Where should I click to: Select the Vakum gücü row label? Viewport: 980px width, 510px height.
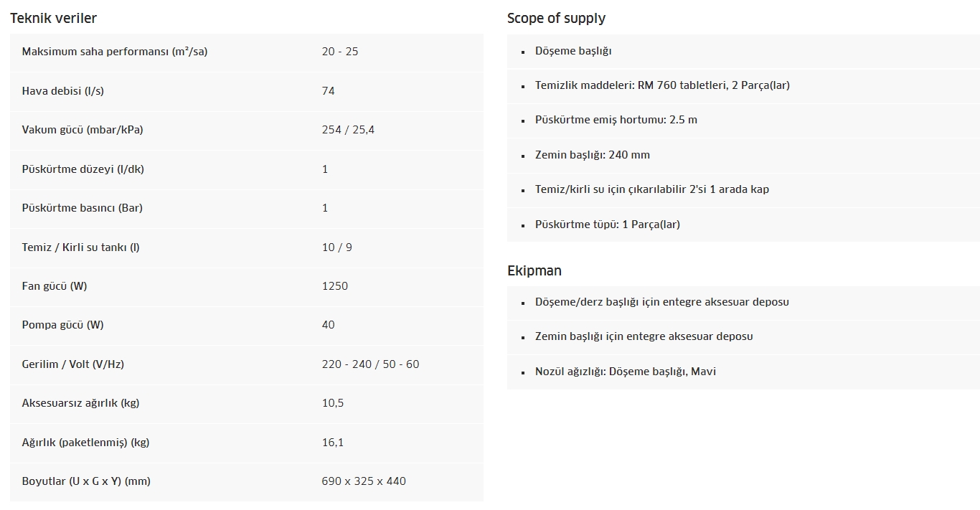coord(83,130)
